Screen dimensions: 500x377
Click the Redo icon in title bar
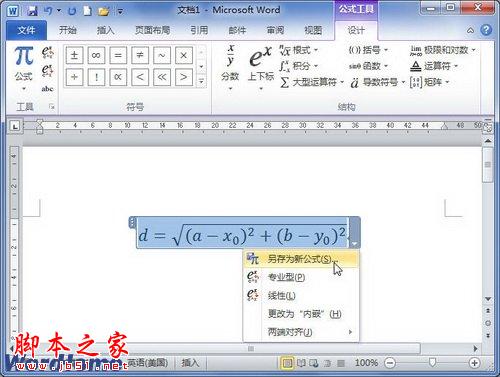pyautogui.click(x=72, y=11)
